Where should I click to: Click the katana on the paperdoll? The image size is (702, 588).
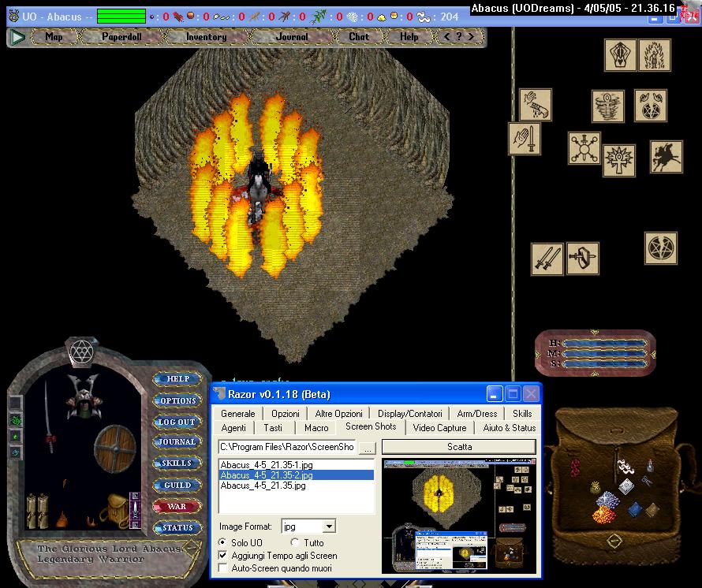(x=49, y=417)
